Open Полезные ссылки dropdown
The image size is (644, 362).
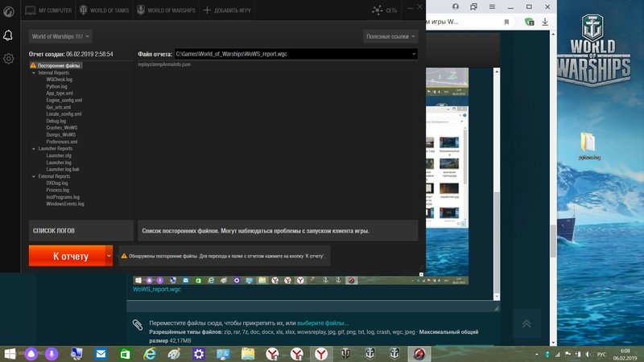tap(390, 36)
